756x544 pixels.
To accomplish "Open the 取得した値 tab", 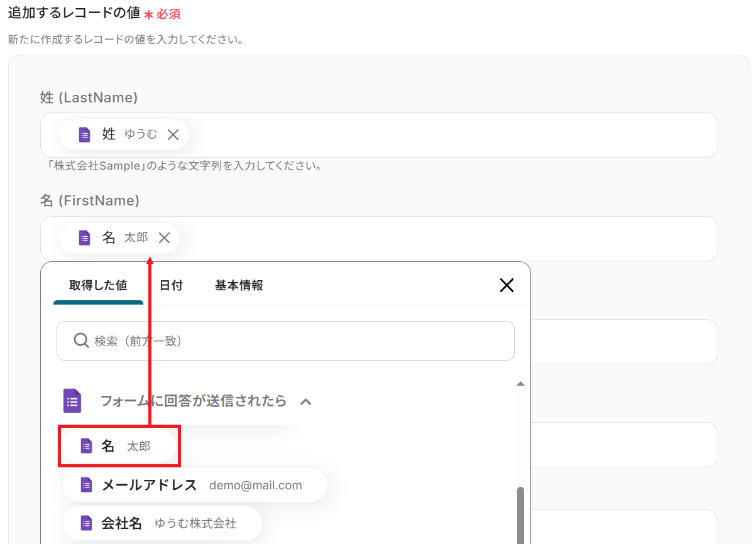I will 98,285.
